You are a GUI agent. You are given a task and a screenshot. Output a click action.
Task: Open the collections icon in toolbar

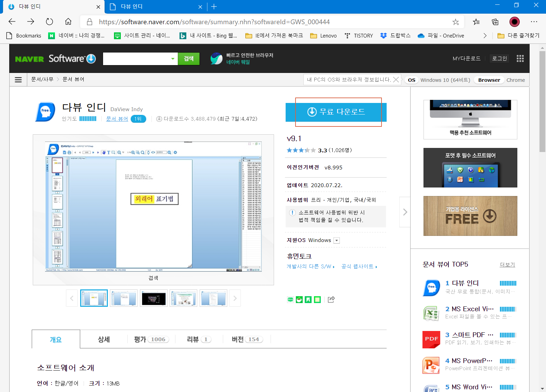click(x=495, y=22)
